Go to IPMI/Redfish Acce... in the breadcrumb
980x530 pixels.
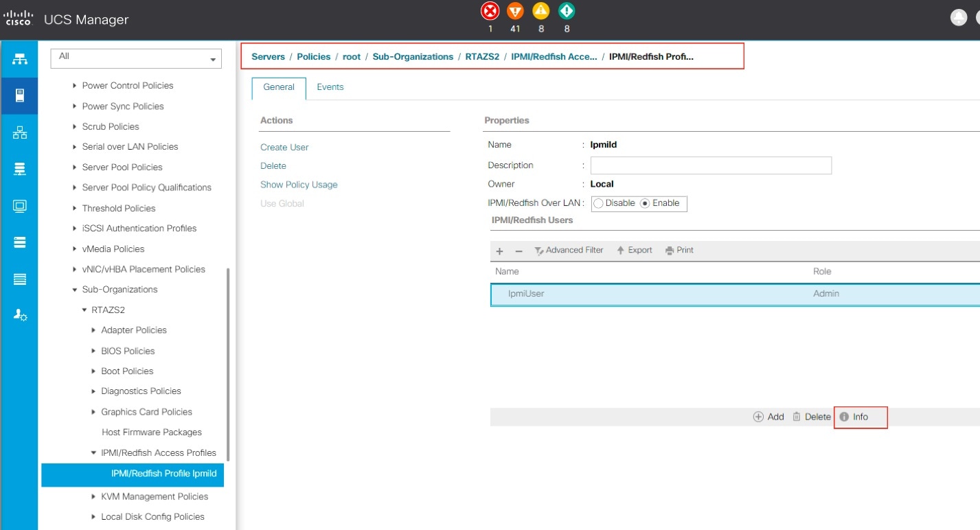(x=554, y=57)
